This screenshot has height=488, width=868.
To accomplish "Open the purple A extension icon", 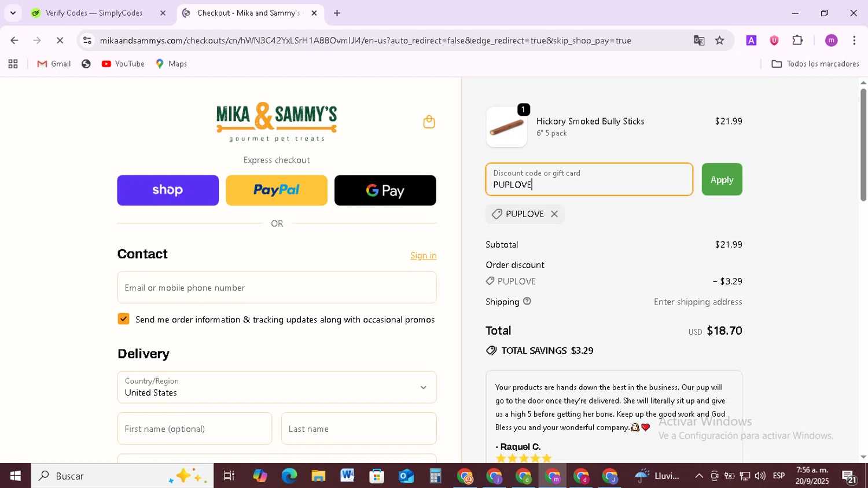I will pyautogui.click(x=751, y=41).
